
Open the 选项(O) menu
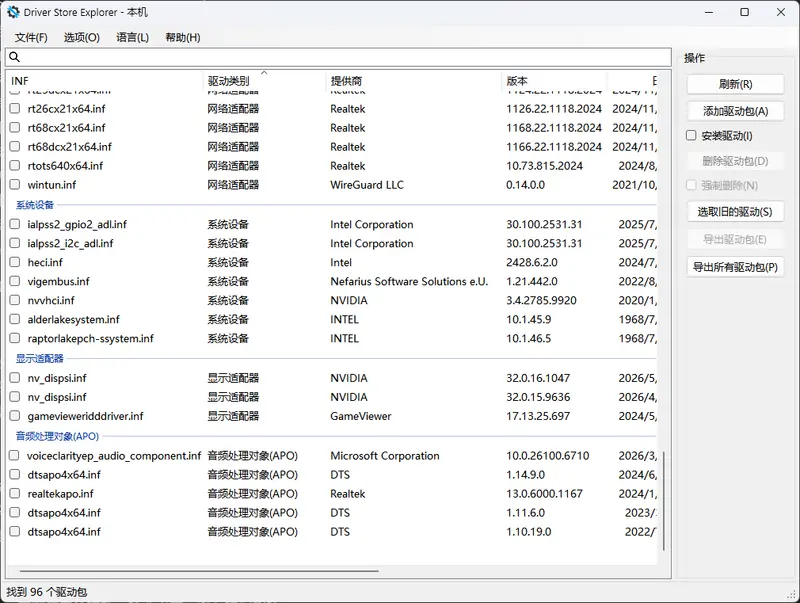click(x=82, y=37)
